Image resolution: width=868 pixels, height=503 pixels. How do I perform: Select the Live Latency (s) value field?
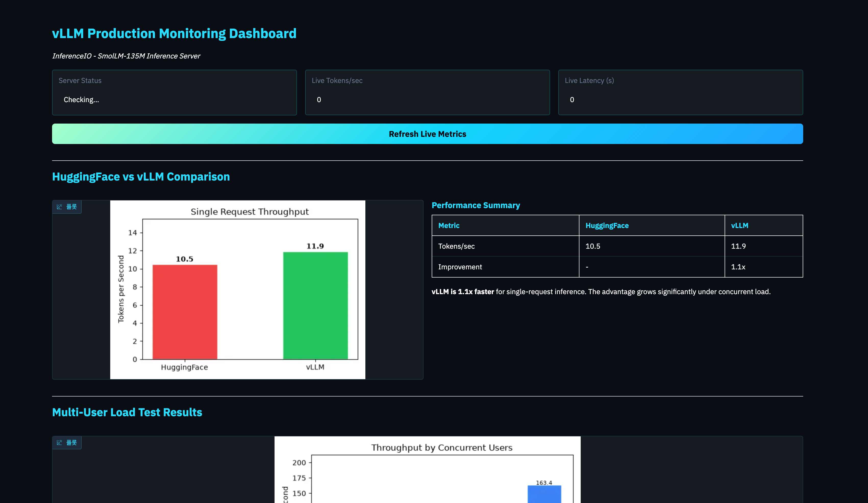click(680, 100)
